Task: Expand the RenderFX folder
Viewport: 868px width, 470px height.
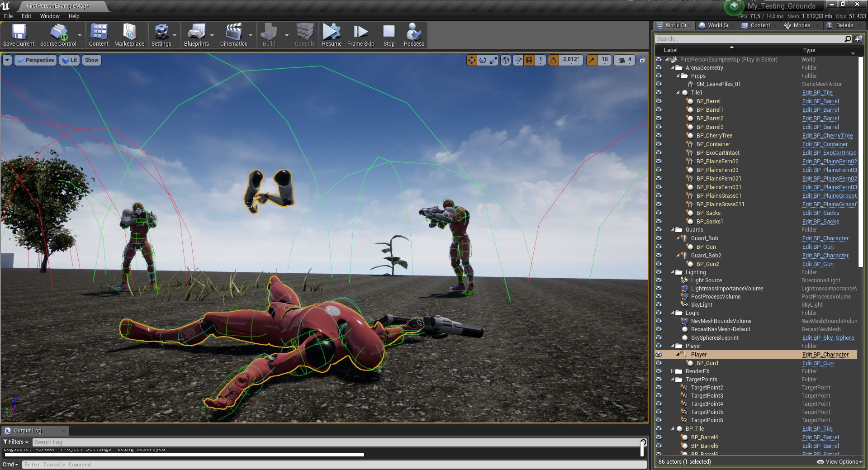Action: 672,371
